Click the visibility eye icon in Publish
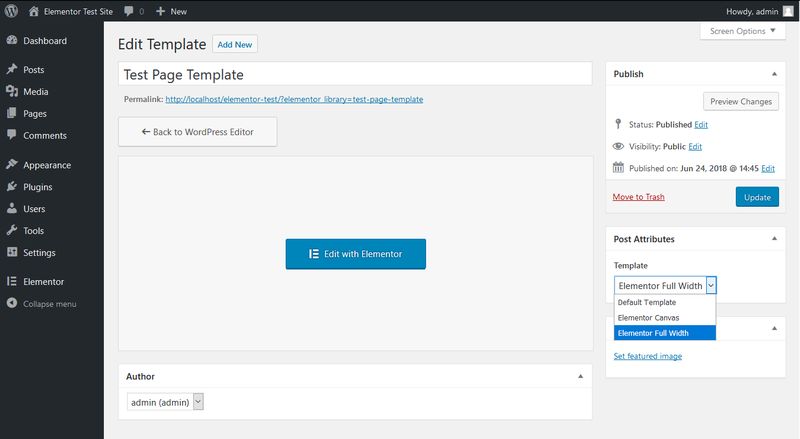The height and width of the screenshot is (439, 800). tap(618, 147)
